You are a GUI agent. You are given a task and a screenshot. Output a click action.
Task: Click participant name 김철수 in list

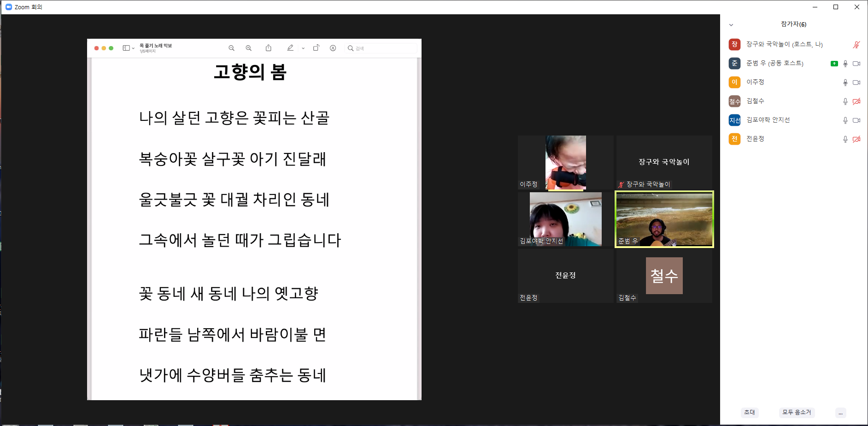755,101
